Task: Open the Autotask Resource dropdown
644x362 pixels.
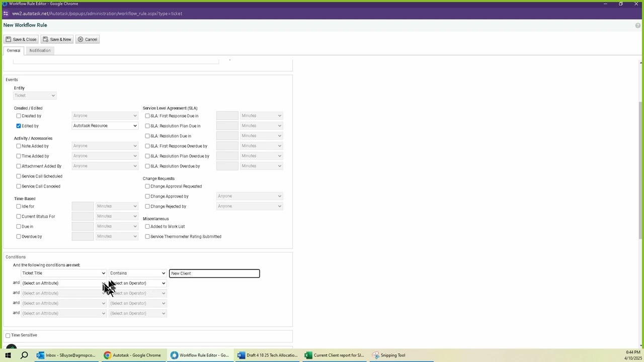Action: [x=105, y=126]
